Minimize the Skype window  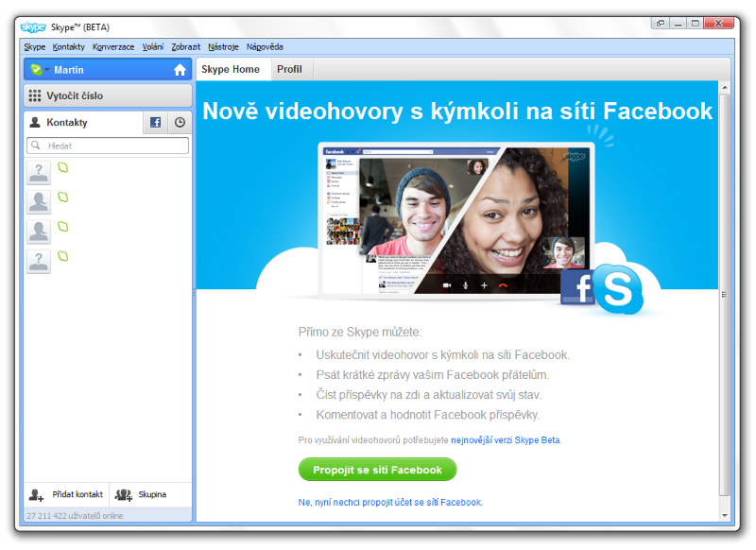[679, 23]
